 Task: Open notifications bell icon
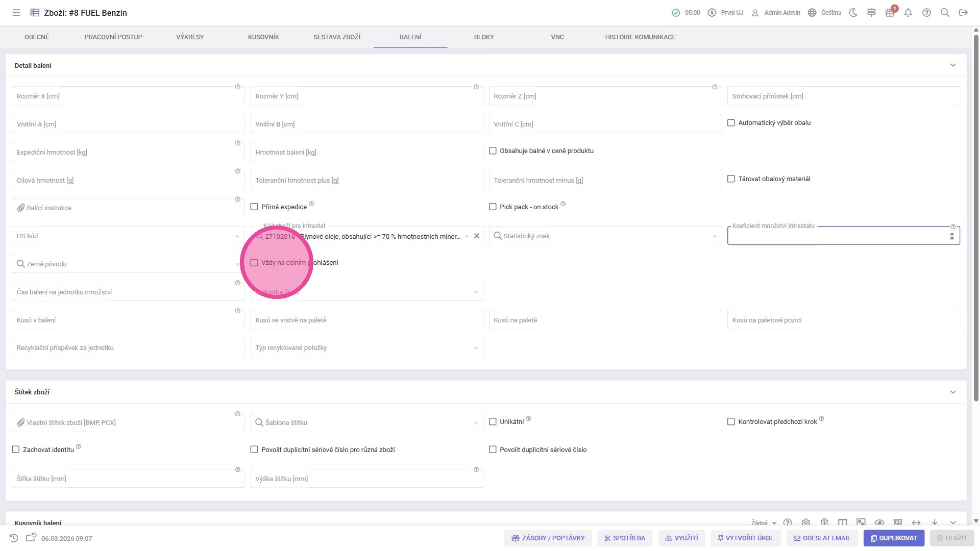[908, 13]
